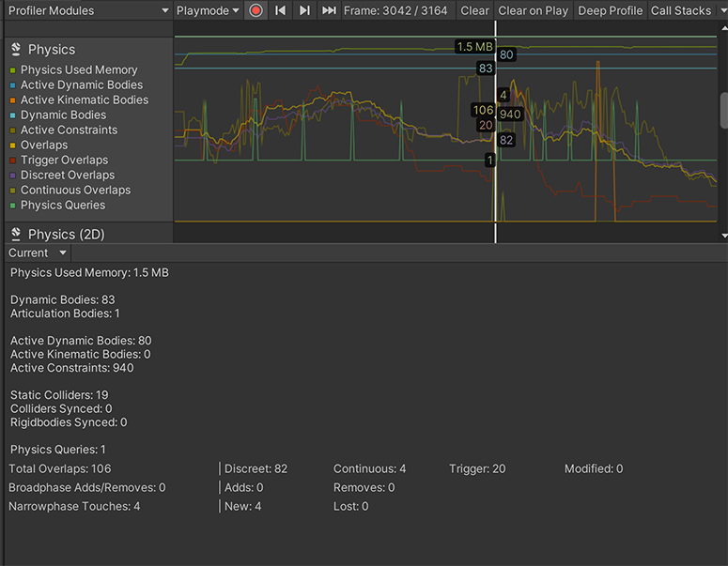728x566 pixels.
Task: Toggle the Active Kinematic Bodies color swatch
Action: tap(13, 100)
